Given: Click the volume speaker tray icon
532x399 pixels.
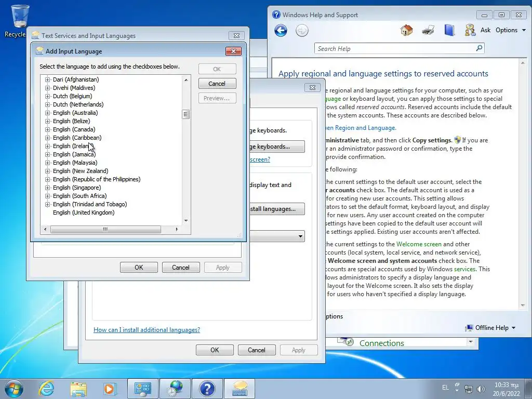Looking at the screenshot, I should click(481, 389).
